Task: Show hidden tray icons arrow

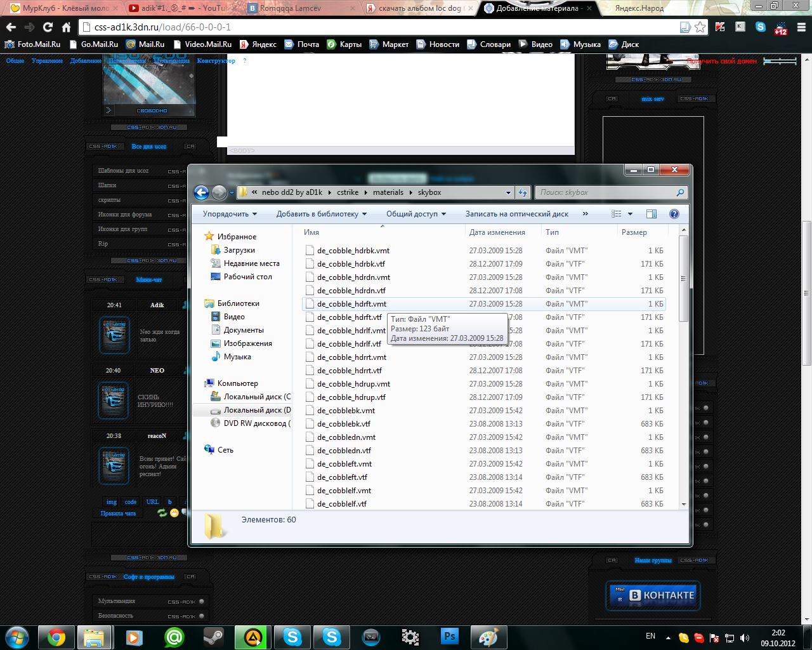Action: 668,637
